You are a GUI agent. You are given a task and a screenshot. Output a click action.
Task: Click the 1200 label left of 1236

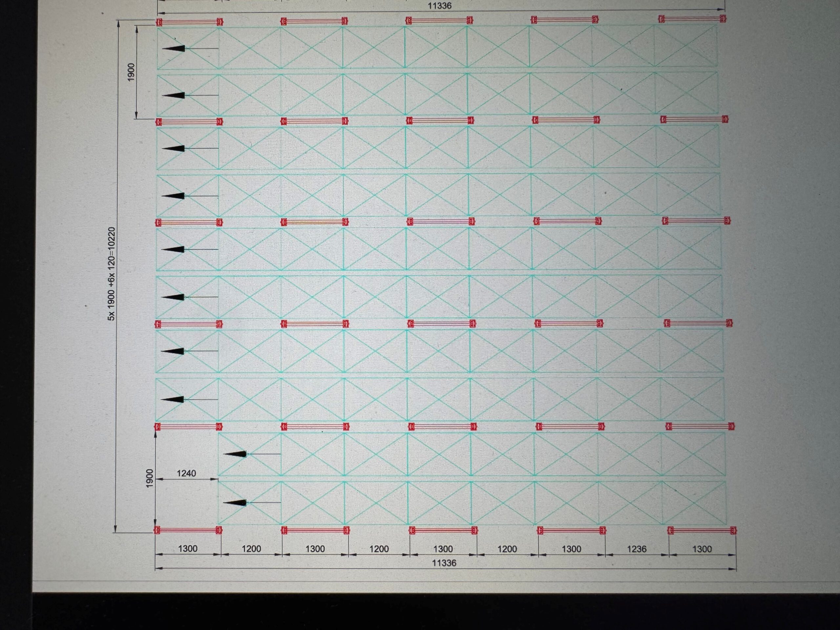click(x=507, y=549)
